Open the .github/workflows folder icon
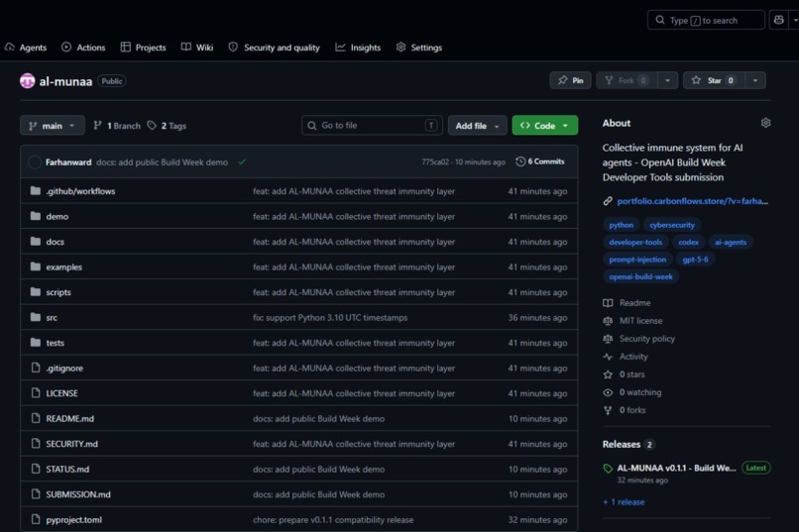The image size is (799, 532). (x=35, y=191)
